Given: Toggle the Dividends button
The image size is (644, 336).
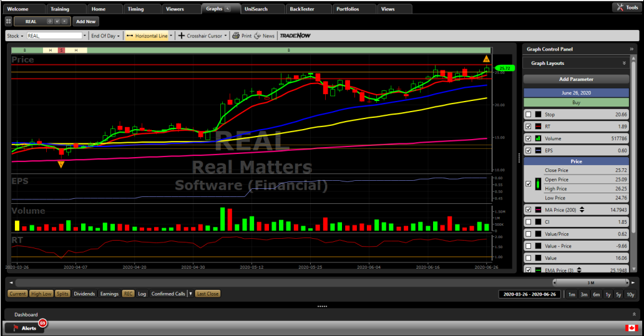Looking at the screenshot, I should point(84,294).
